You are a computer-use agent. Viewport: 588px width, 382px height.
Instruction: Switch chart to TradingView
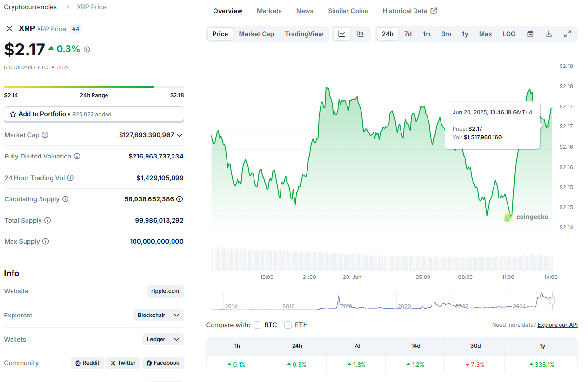click(304, 34)
